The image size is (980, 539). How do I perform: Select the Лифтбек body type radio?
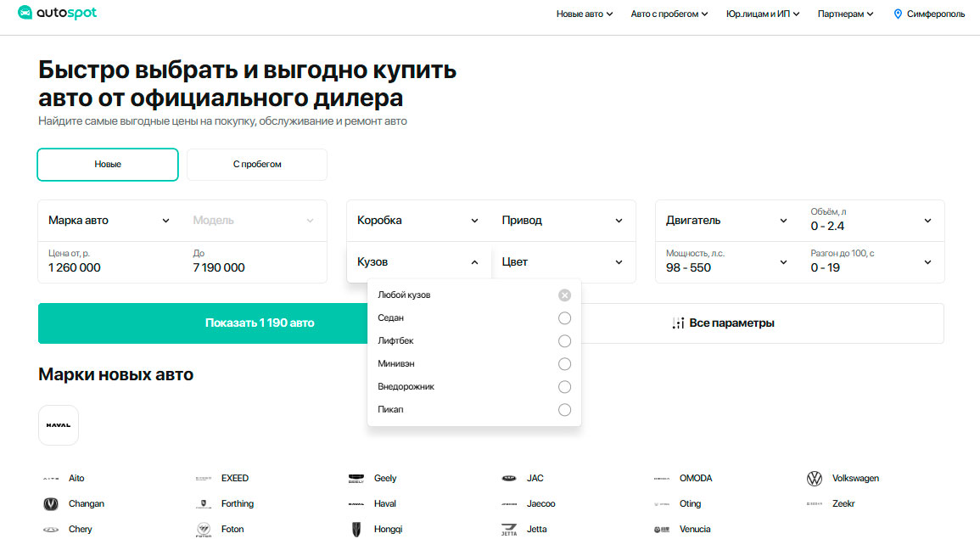tap(564, 341)
